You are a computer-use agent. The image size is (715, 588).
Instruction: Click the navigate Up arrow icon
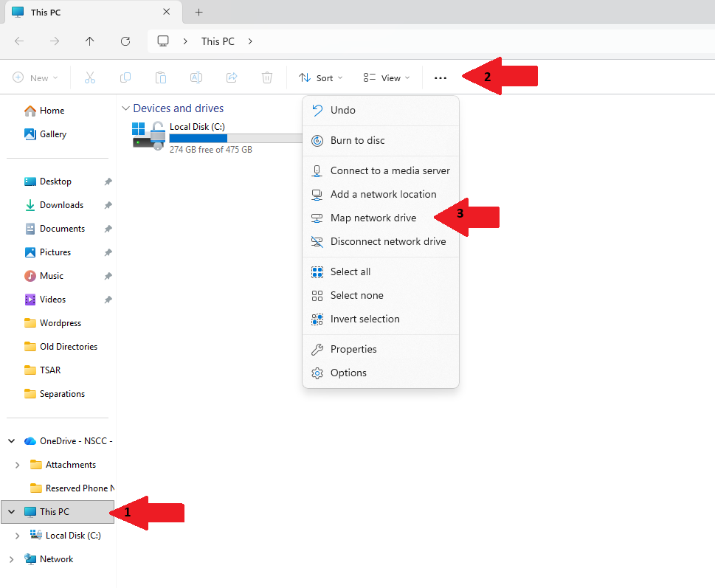click(x=89, y=41)
